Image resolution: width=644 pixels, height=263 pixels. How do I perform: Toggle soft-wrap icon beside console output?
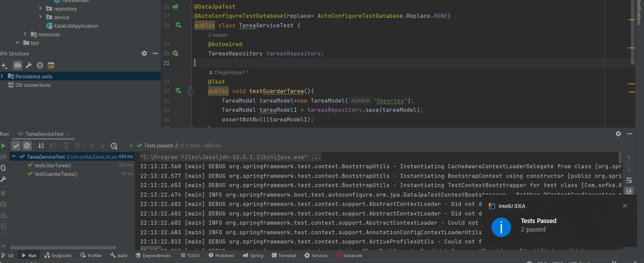pos(629,180)
